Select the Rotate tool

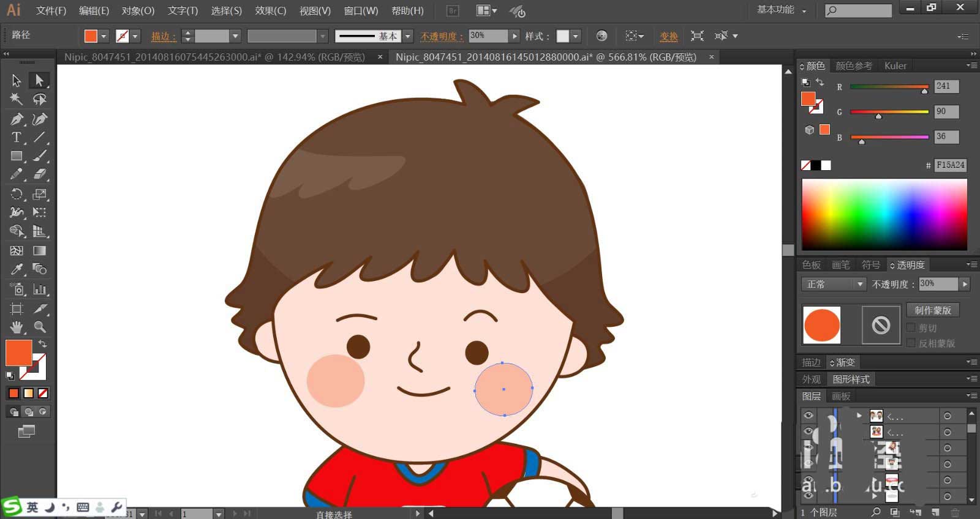[x=17, y=195]
